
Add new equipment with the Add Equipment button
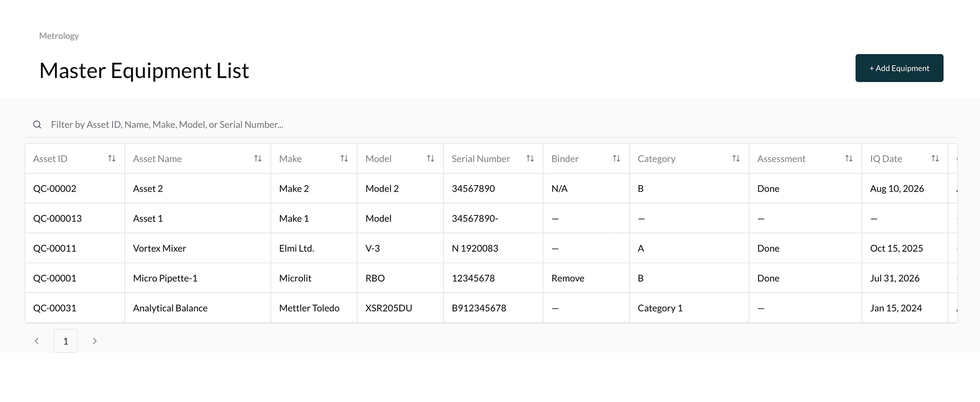[899, 68]
